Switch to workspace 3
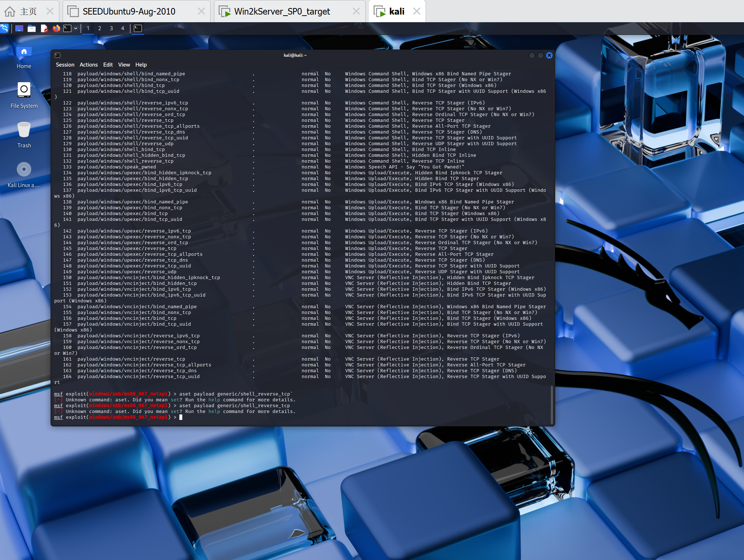Viewport: 744px width, 560px height. click(x=111, y=28)
